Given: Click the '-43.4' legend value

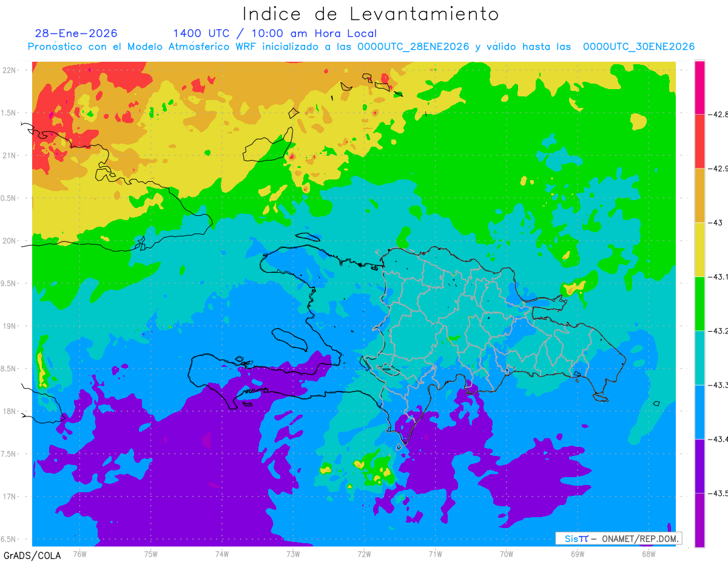Looking at the screenshot, I should coord(718,439).
